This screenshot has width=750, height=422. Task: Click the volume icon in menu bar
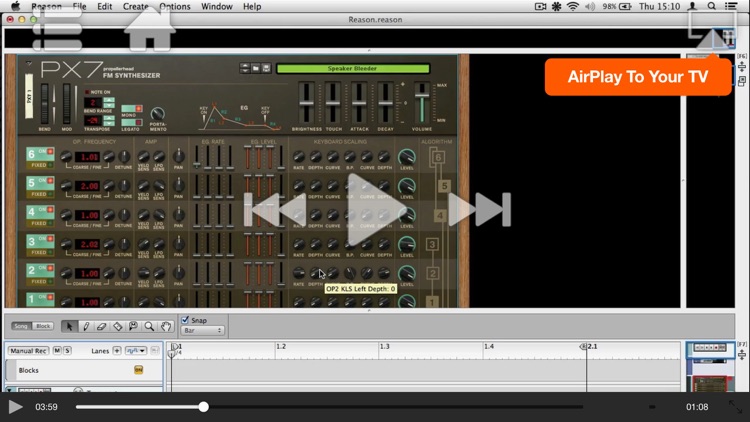pos(590,6)
